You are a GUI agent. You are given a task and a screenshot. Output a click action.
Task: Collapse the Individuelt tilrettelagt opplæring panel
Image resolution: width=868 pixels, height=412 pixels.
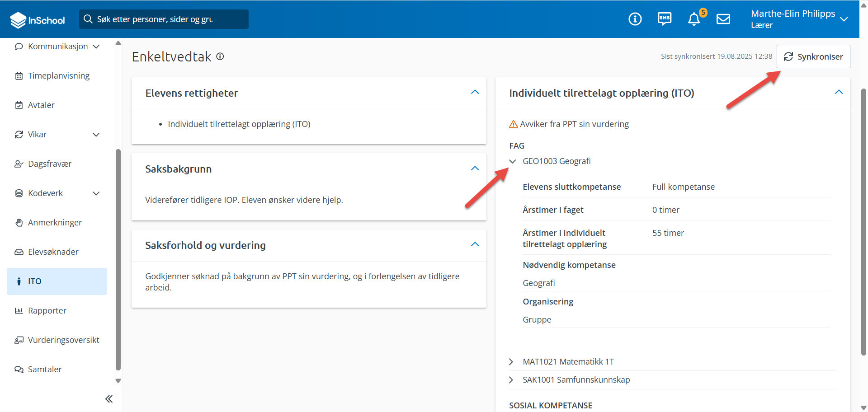(x=839, y=92)
